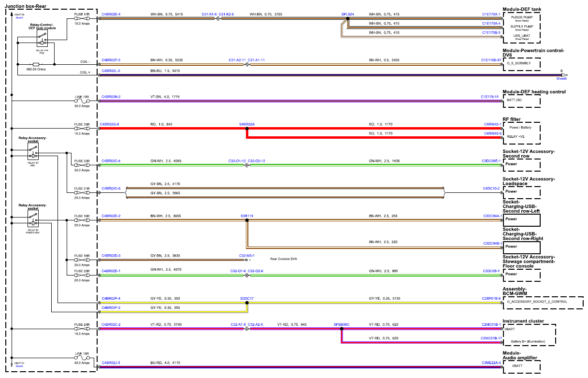Open connector reference C4BR02P-5
588x378 pixels.
point(111,60)
